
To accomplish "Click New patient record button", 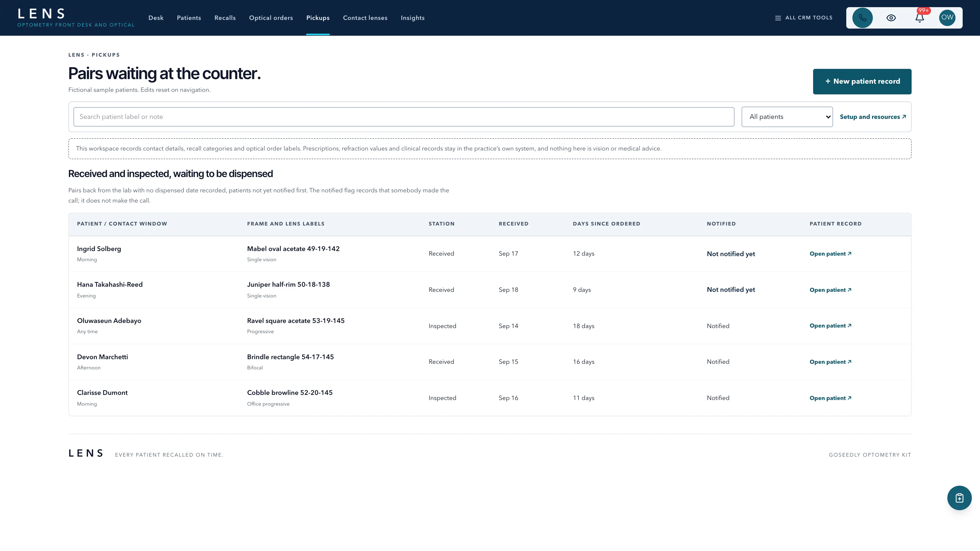I will pos(862,81).
